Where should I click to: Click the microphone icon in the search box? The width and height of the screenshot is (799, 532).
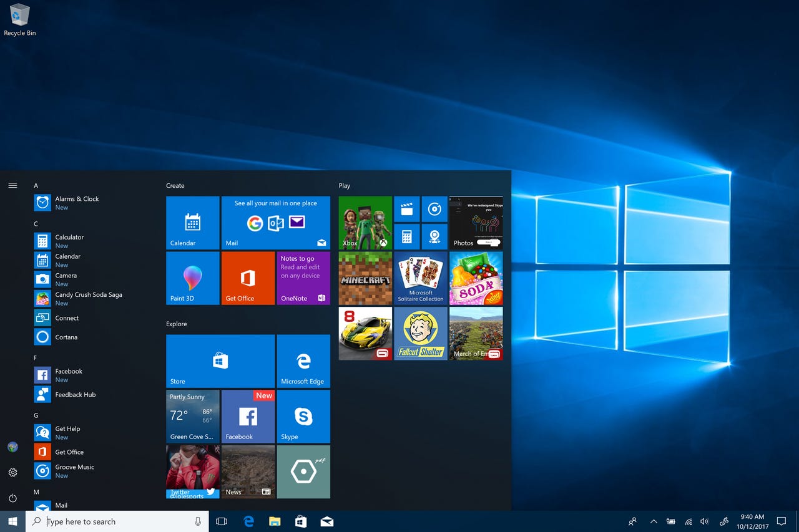click(197, 521)
